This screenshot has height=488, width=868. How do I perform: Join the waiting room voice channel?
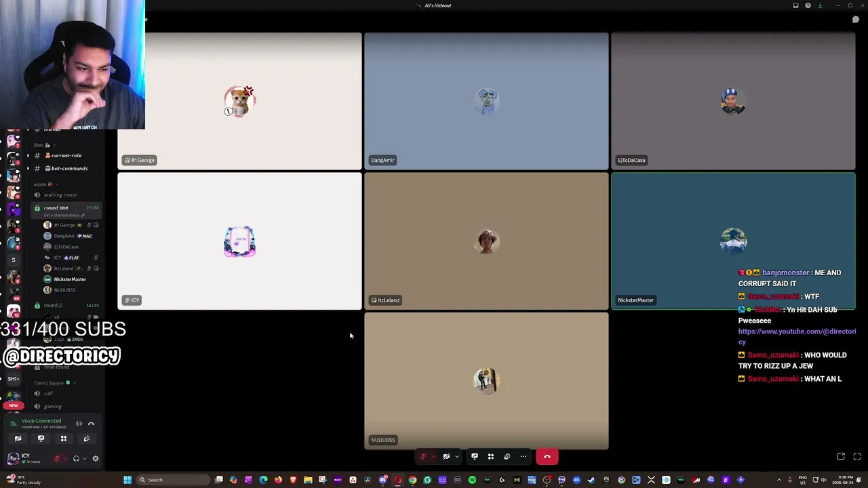tap(66, 195)
